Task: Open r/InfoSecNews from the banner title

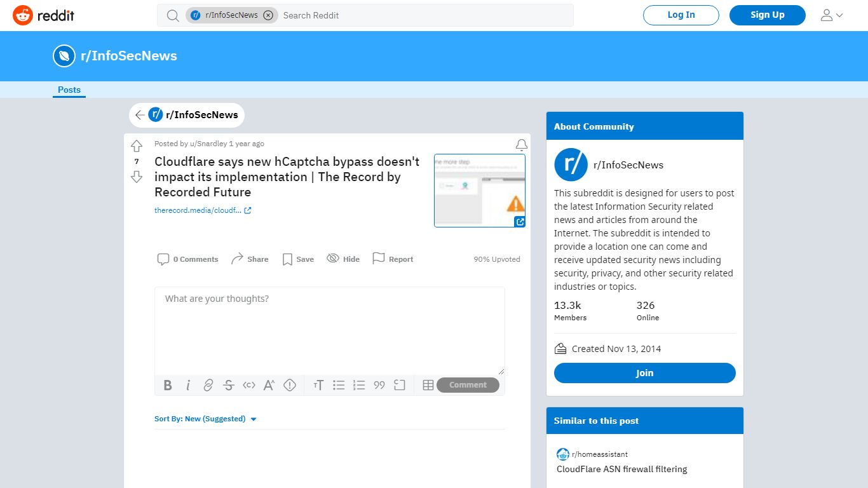Action: [x=129, y=56]
